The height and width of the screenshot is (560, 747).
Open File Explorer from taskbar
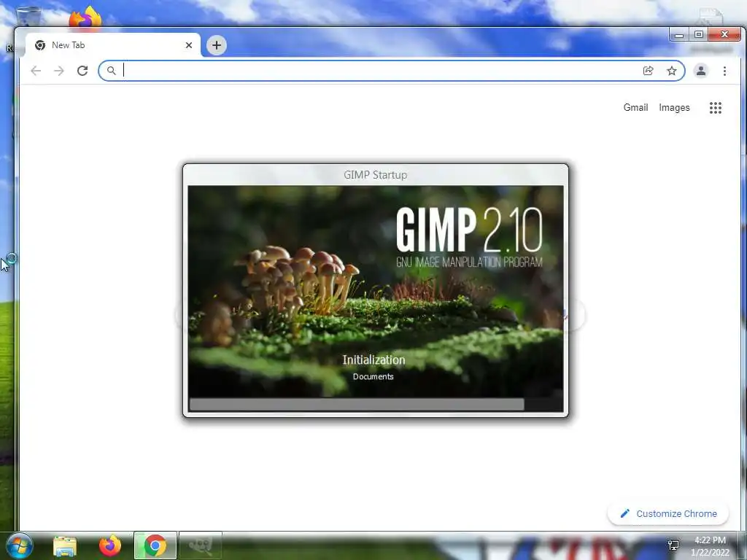coord(65,545)
